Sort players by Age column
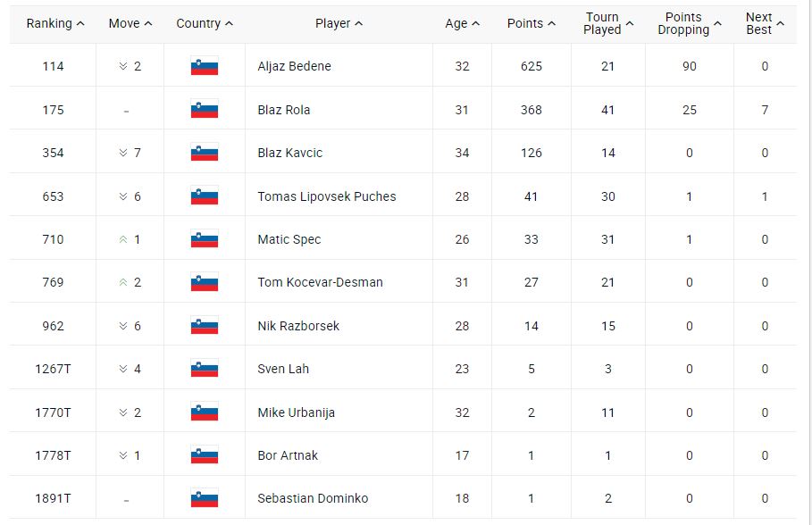The image size is (812, 525). (462, 24)
